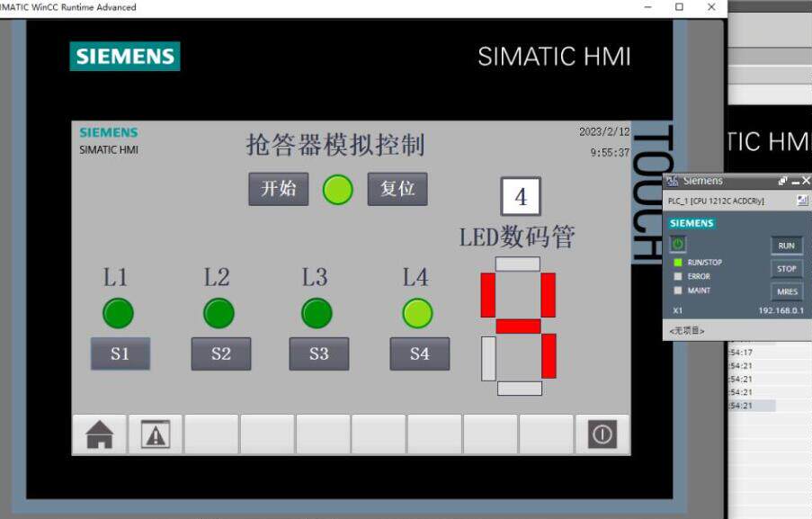This screenshot has width=812, height=519.
Task: Click the 复位 reset button
Action: coord(397,189)
